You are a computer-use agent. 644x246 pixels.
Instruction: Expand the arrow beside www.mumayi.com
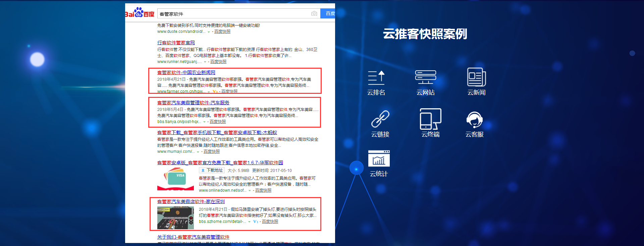pyautogui.click(x=198, y=152)
